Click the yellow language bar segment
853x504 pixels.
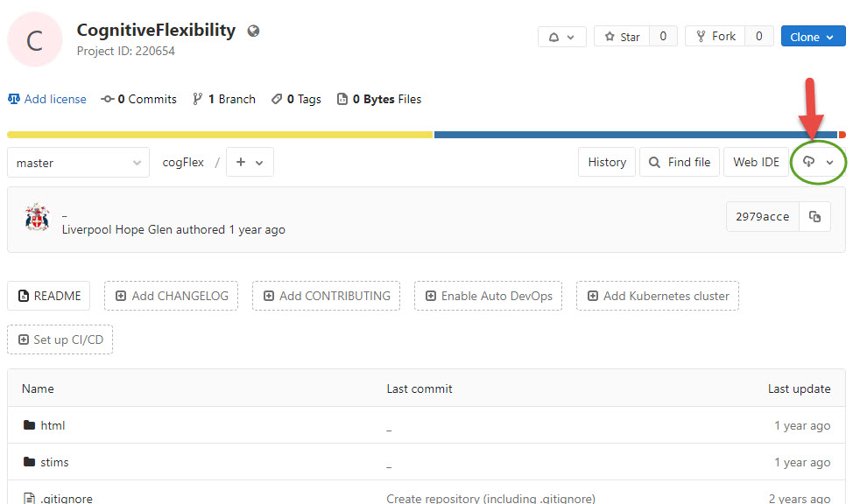(221, 134)
